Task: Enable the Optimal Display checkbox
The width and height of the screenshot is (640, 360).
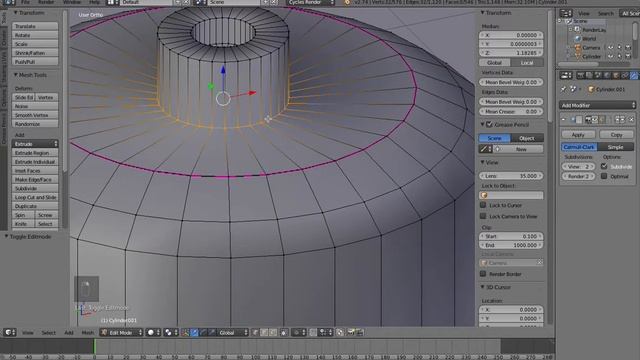Action: click(x=604, y=176)
